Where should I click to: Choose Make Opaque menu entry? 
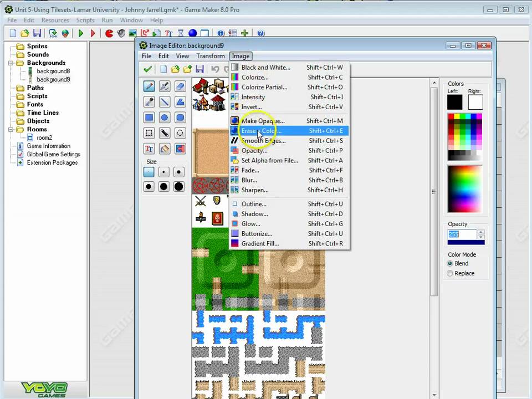point(289,121)
